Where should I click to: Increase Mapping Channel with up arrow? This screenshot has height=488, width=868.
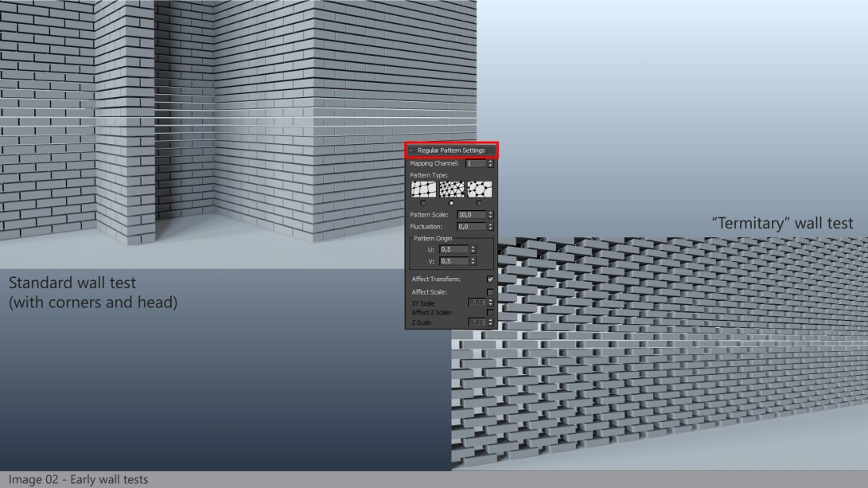tap(488, 161)
